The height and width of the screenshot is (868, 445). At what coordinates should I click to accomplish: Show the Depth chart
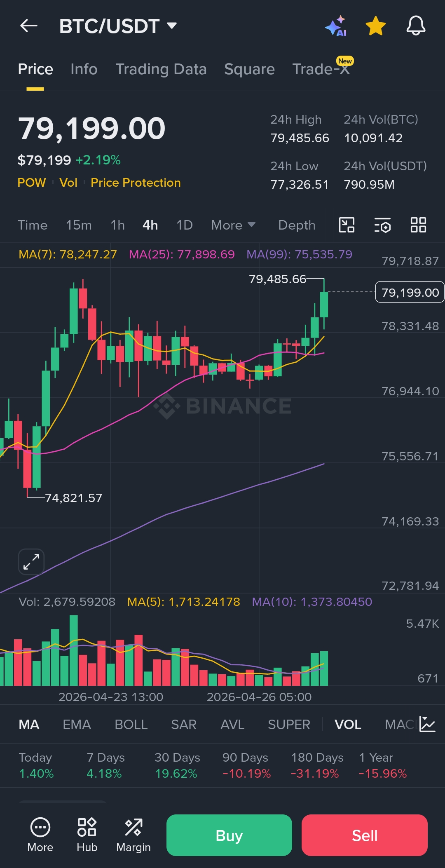click(297, 225)
